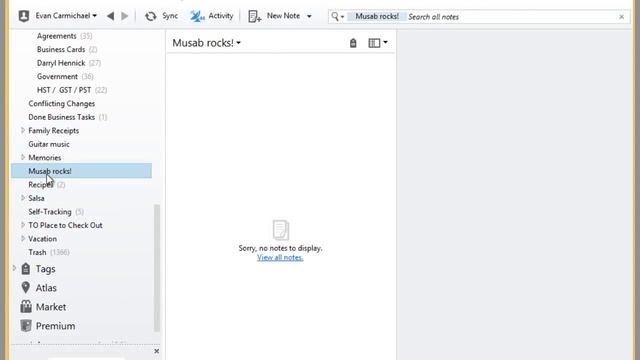Clear the search with the X

(621, 17)
